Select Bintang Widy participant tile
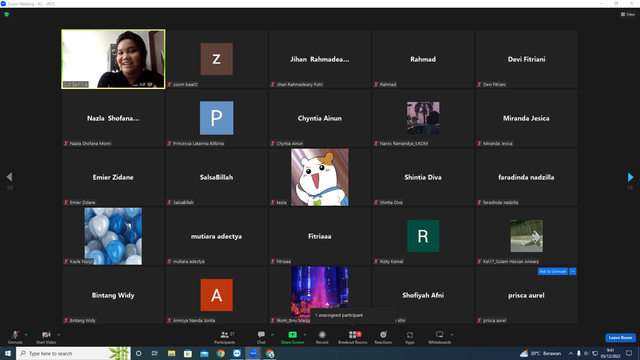 coord(113,295)
